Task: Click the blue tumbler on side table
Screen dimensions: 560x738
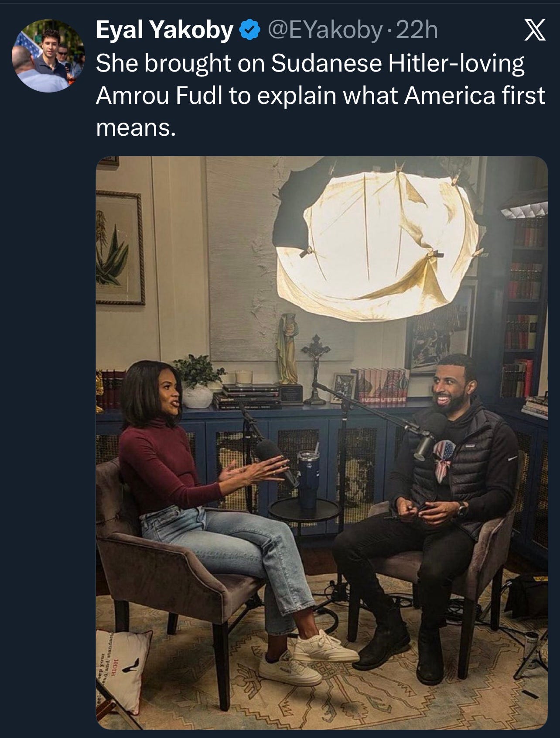Action: coord(308,480)
